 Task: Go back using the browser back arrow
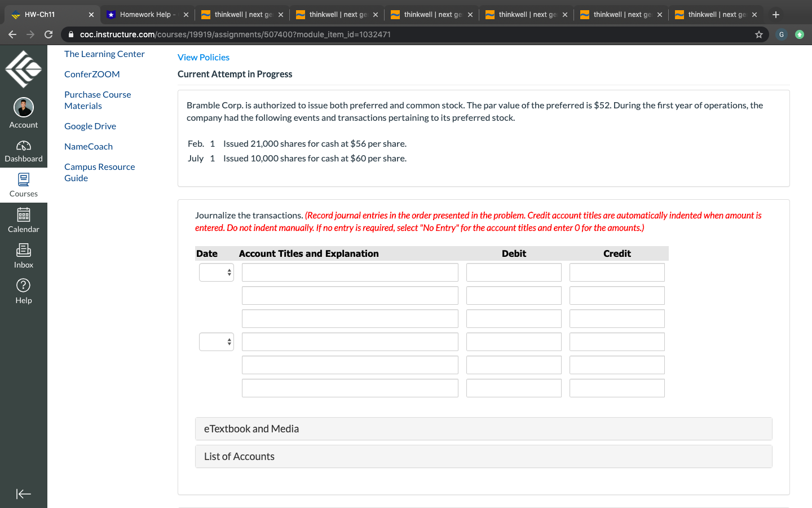pyautogui.click(x=12, y=34)
